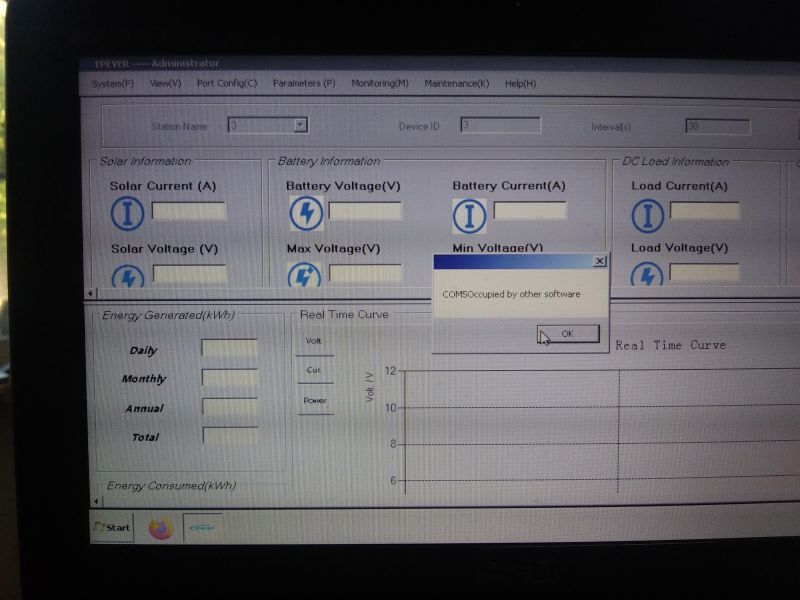Open the Help(H) menu
Screen dimensions: 800x600
(520, 84)
